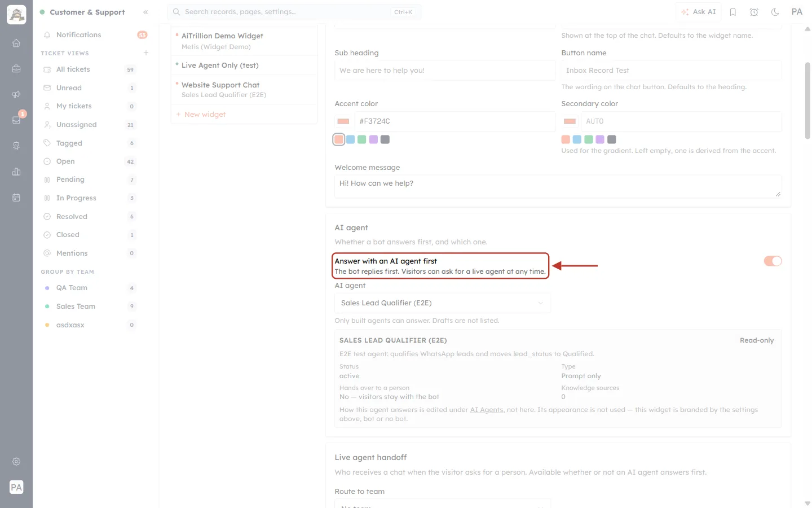Screen dimensions: 812x508
Task: Follow the AI Agents link
Action: click(487, 410)
